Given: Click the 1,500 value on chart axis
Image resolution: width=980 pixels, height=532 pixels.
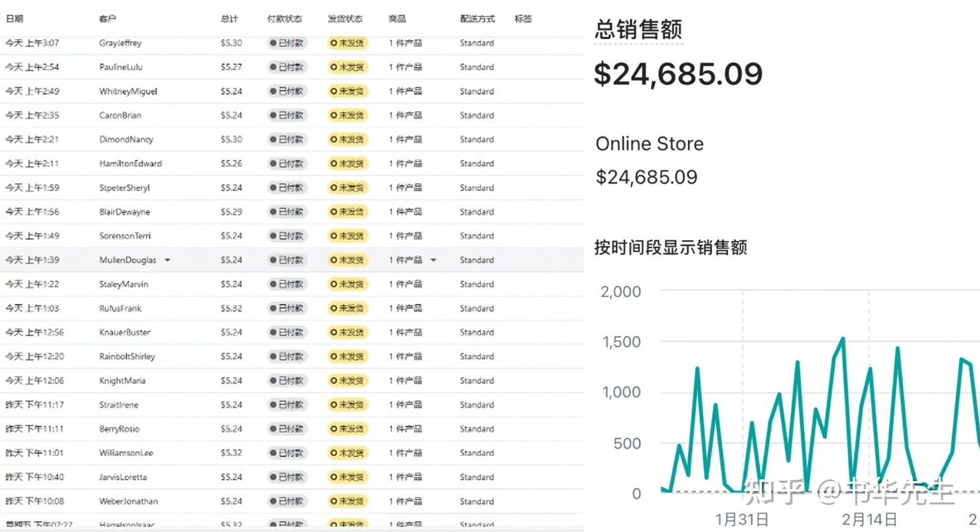Looking at the screenshot, I should click(621, 342).
